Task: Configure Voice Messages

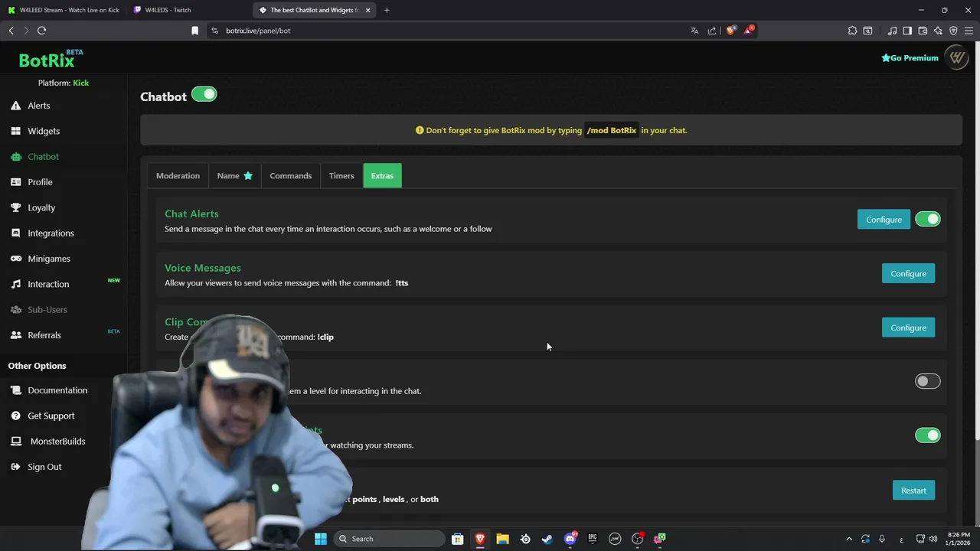Action: [908, 273]
